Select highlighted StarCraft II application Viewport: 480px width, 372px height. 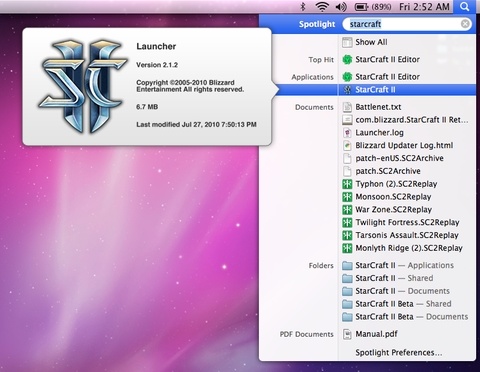point(407,90)
